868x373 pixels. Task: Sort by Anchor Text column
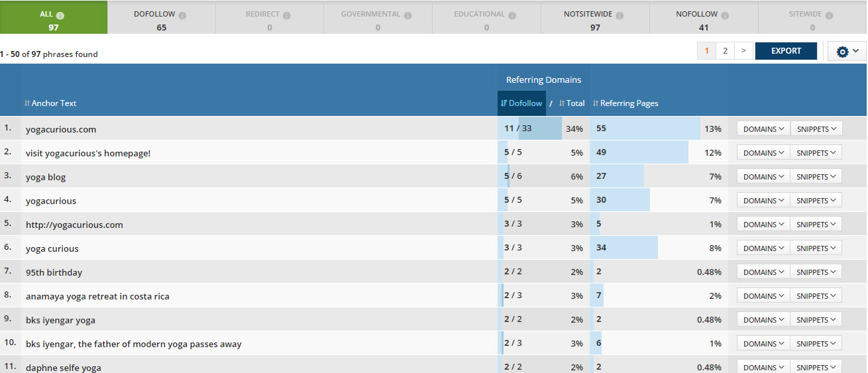(50, 103)
